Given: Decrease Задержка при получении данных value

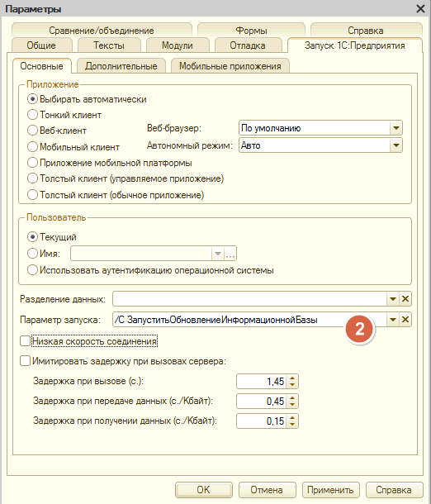Looking at the screenshot, I should (292, 424).
